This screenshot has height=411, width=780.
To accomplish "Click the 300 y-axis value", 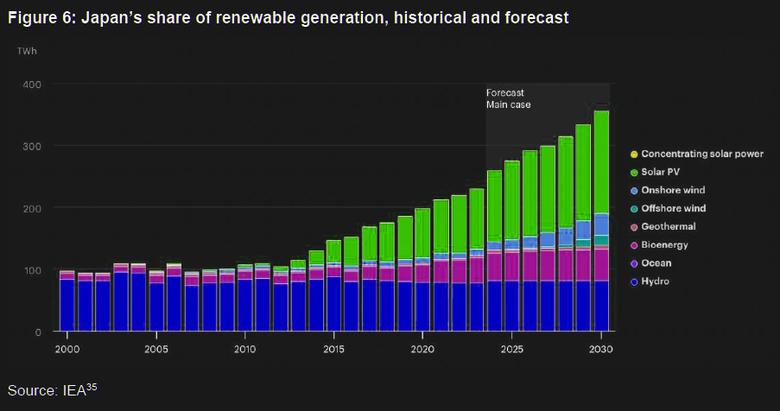I will (x=32, y=147).
